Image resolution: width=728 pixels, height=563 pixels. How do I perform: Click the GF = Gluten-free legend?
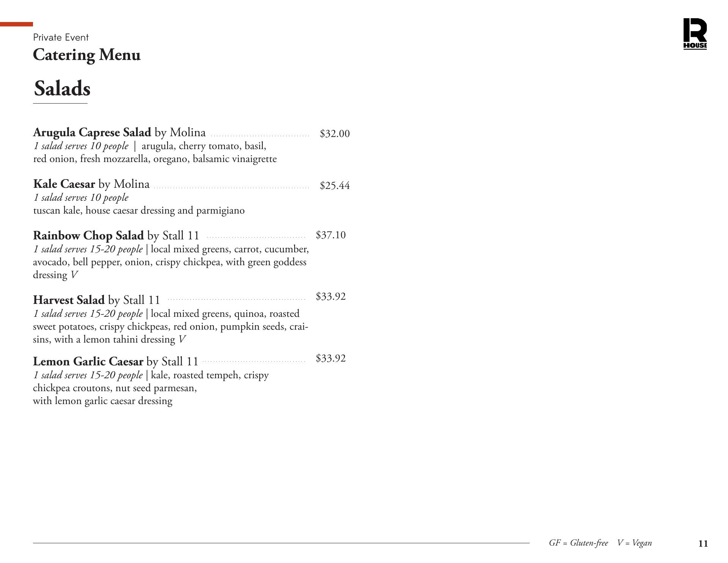[x=578, y=543]
